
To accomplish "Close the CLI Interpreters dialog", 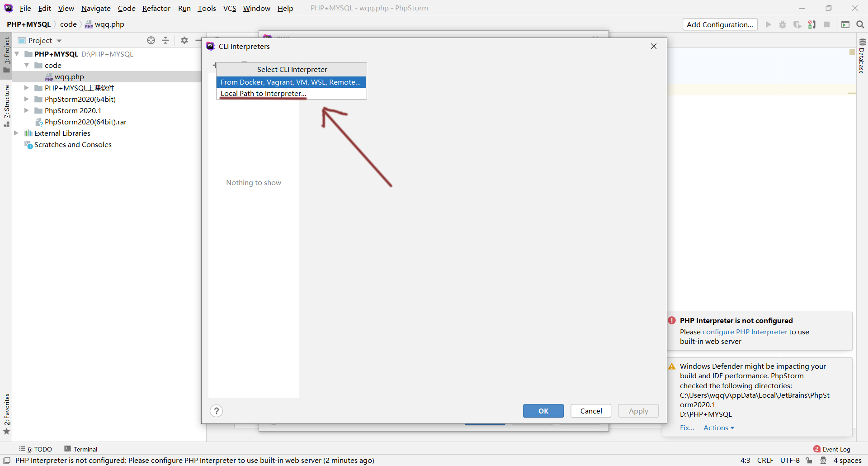I will pyautogui.click(x=654, y=46).
